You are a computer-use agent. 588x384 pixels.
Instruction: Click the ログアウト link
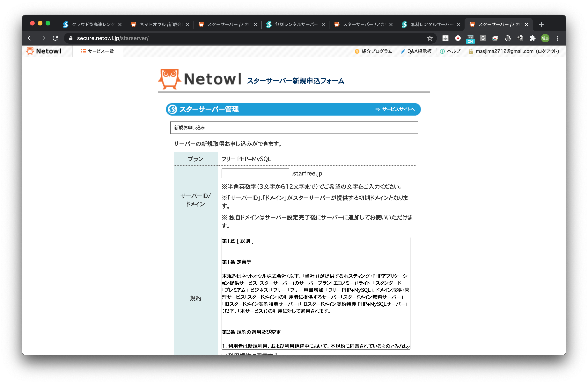coord(548,51)
